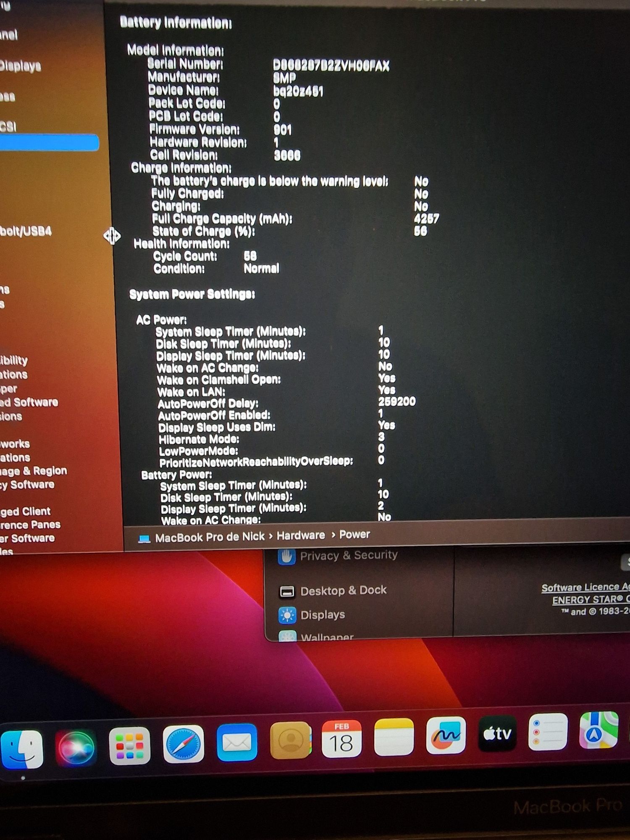Select Language & Region in the sidebar

[x=34, y=471]
